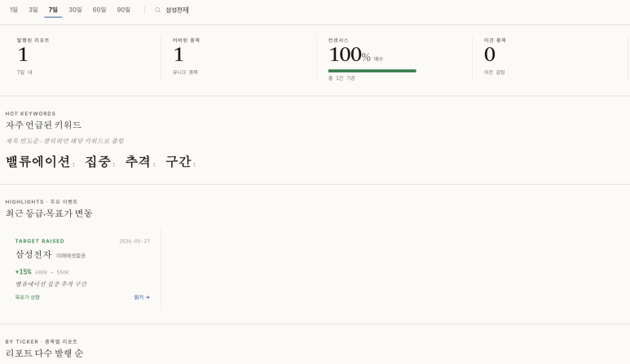Click the 이견 종목 stat card
The image size is (630, 364).
pos(550,59)
